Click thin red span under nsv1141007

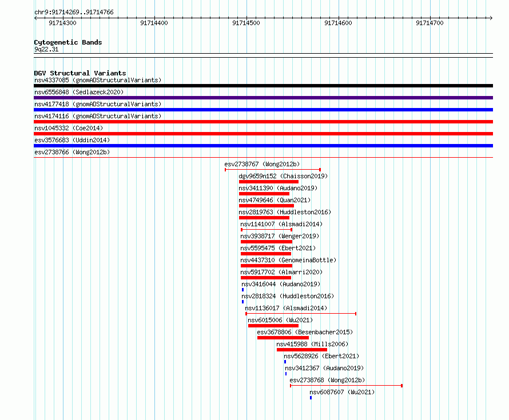pyautogui.click(x=267, y=230)
